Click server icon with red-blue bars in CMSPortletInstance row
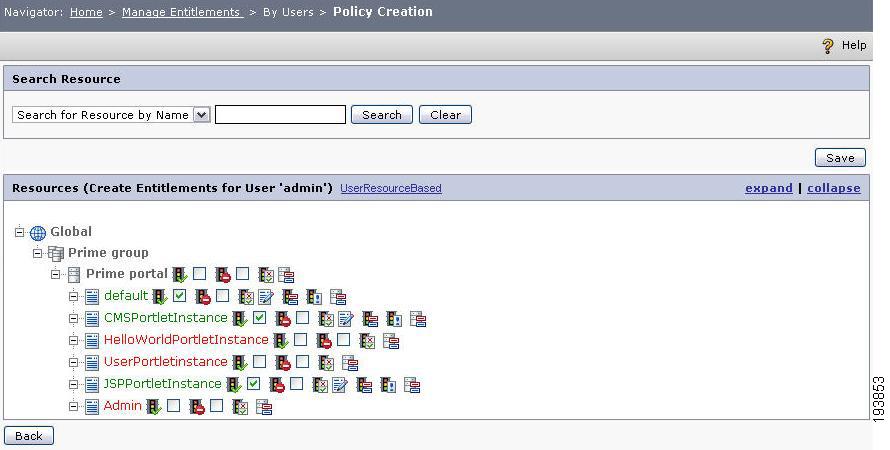The image size is (890, 450). point(418,319)
